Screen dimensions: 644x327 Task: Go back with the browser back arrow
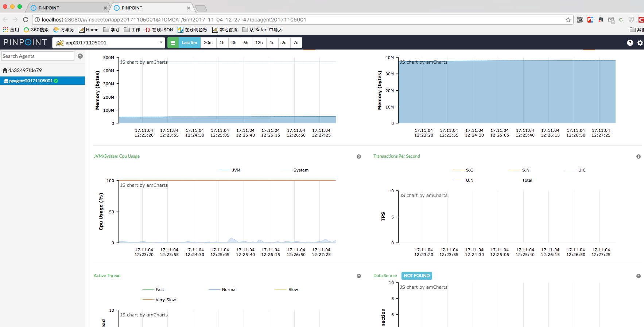click(5, 20)
